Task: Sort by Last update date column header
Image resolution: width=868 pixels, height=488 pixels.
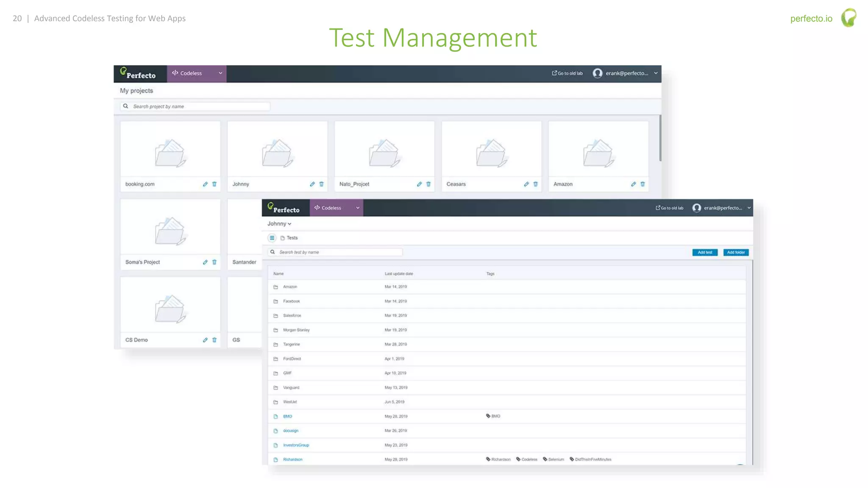Action: point(399,274)
